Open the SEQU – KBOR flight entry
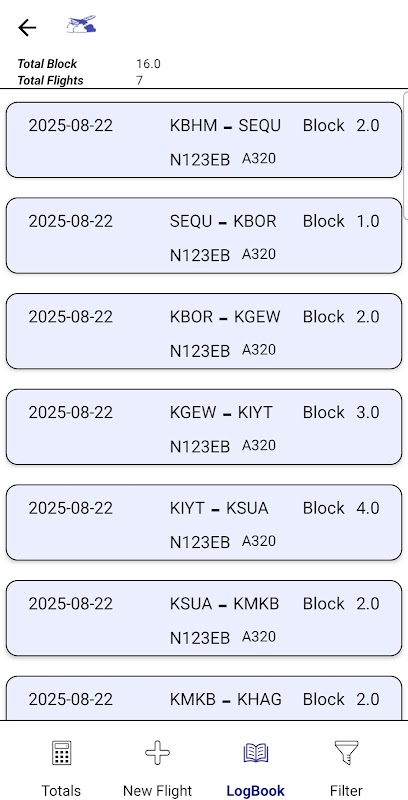 point(204,236)
